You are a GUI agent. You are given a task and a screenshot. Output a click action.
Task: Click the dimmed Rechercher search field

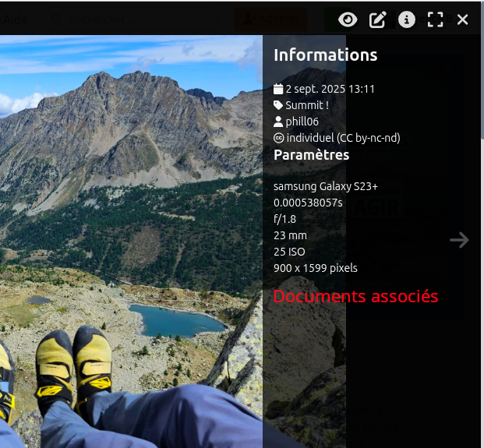click(131, 19)
